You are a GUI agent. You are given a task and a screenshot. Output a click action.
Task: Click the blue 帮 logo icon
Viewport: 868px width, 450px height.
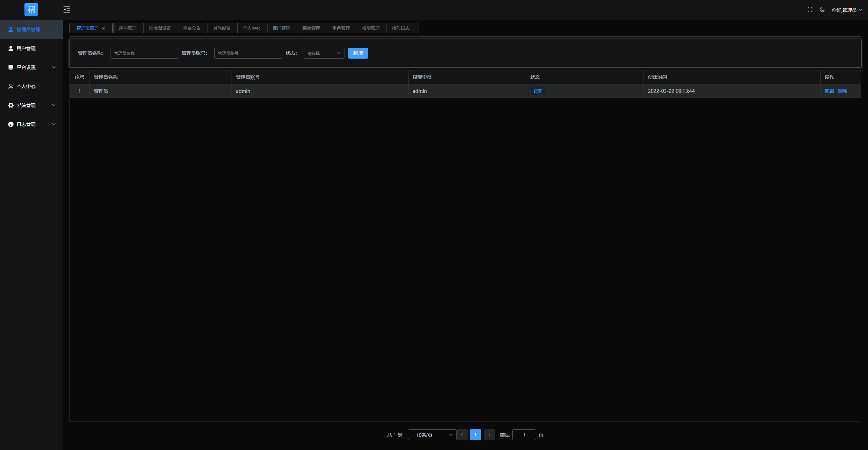point(31,9)
